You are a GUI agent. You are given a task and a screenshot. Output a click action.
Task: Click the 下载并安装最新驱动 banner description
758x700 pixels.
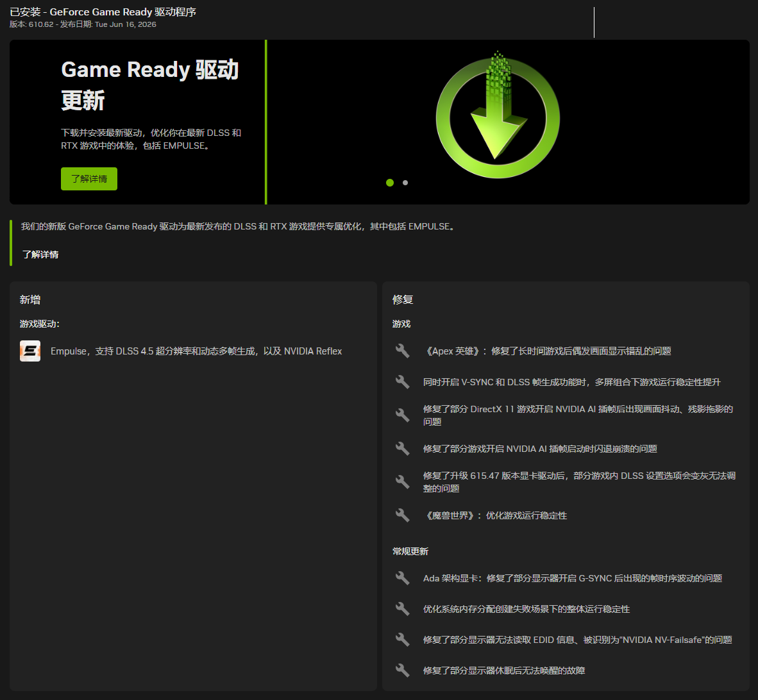(151, 139)
